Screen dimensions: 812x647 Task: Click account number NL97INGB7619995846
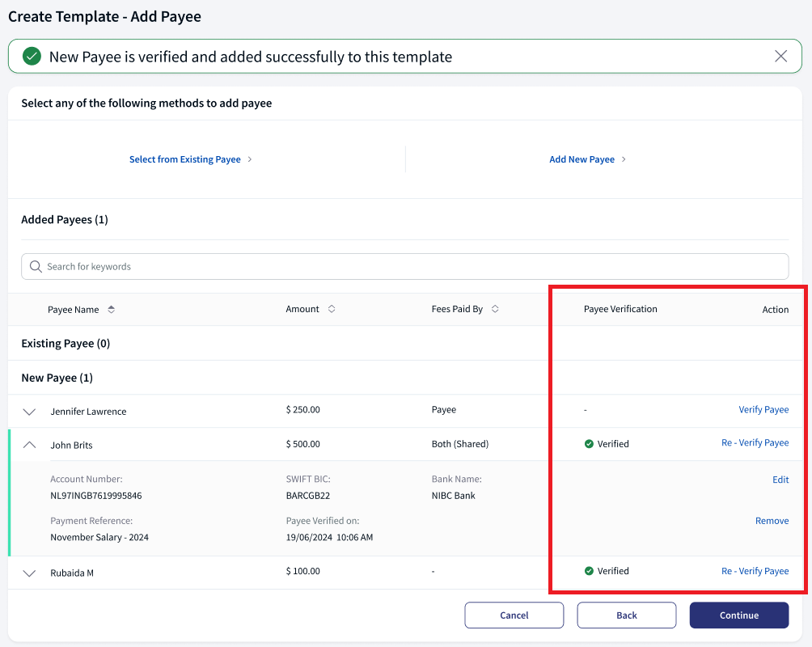click(x=95, y=496)
